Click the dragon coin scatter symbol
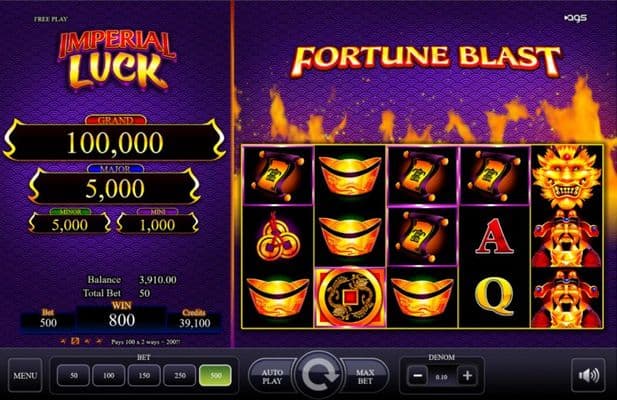 tap(350, 297)
